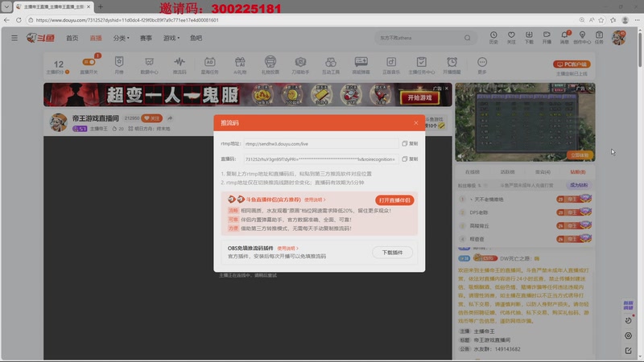Open the AD 星海任务 icon
This screenshot has height=362, width=644.
[x=209, y=65]
